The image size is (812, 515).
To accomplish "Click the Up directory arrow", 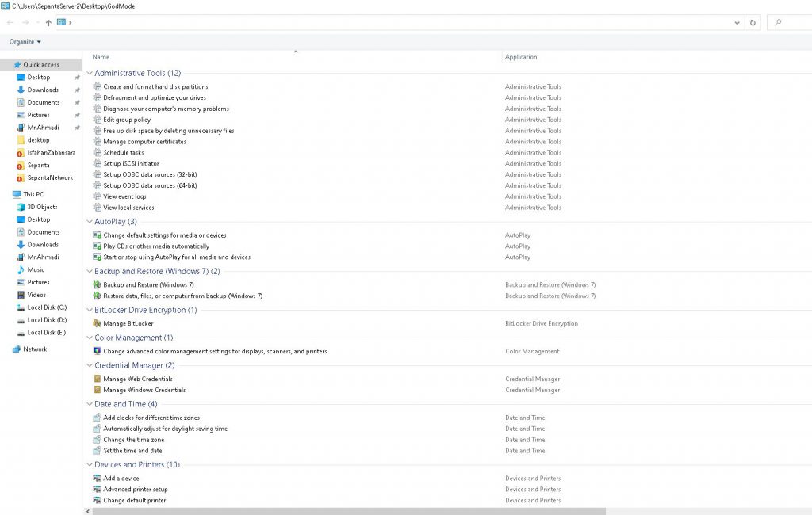I will click(x=48, y=22).
